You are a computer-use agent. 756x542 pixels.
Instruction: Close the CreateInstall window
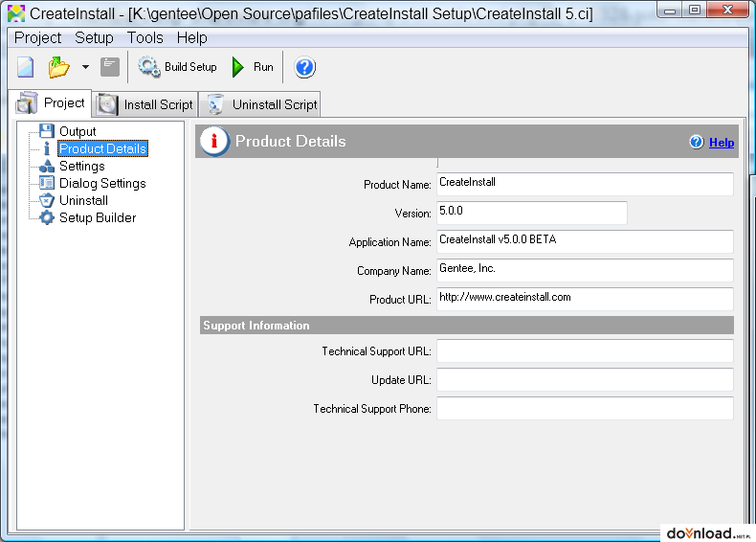click(x=728, y=11)
